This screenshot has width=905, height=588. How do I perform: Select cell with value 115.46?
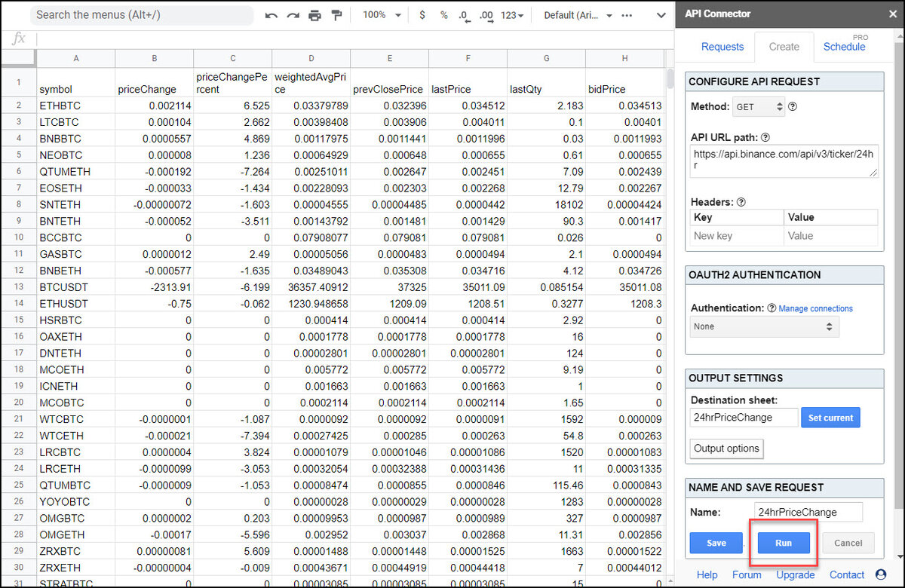(546, 485)
